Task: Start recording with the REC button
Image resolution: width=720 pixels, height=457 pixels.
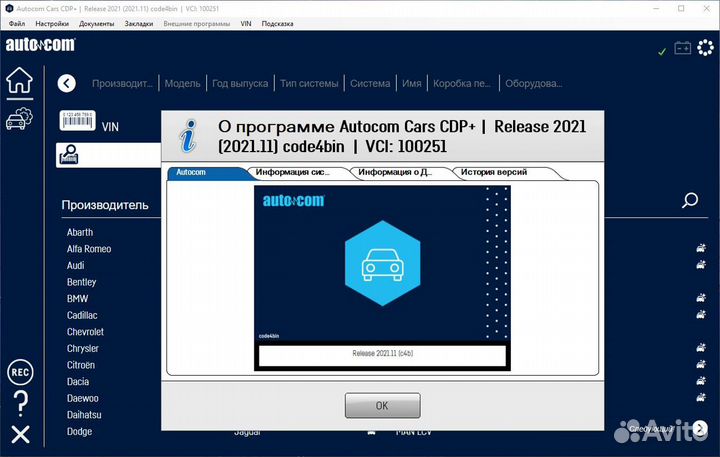Action: pyautogui.click(x=20, y=372)
